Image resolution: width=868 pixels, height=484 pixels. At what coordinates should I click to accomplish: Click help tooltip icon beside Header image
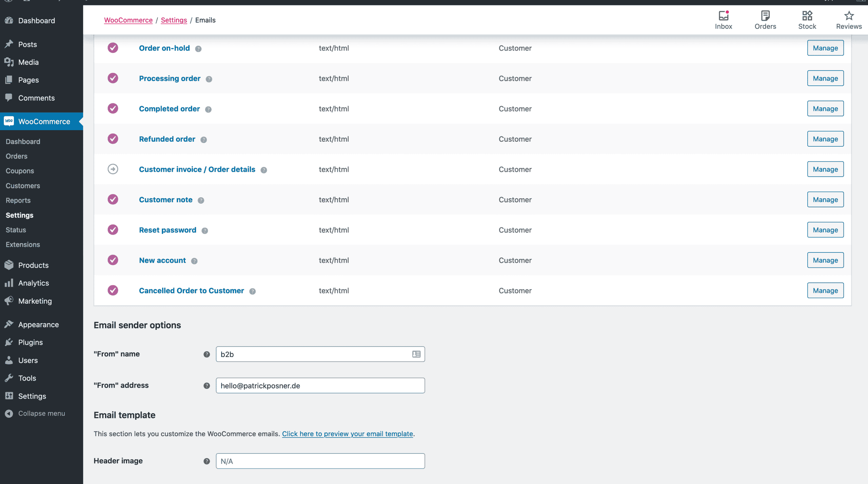click(x=206, y=461)
